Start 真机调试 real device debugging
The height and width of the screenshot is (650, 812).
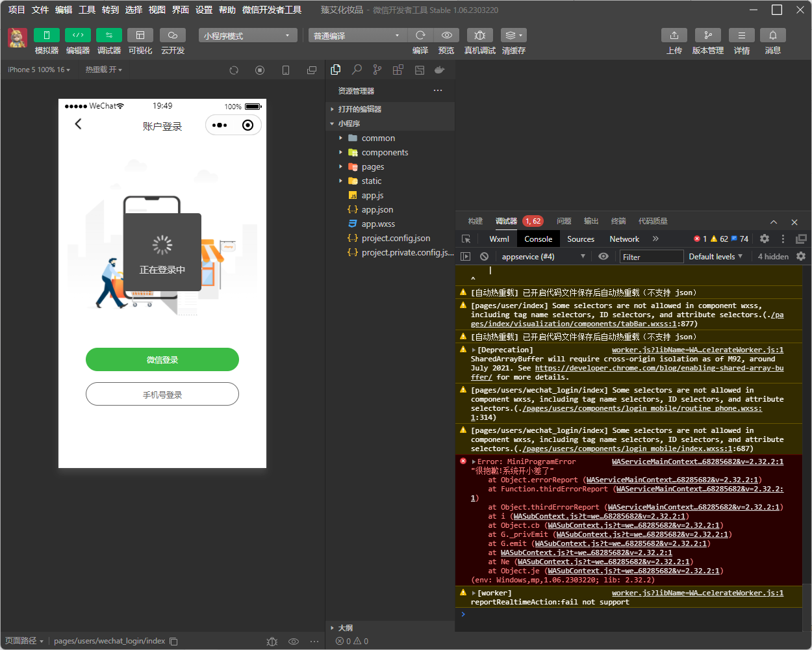pyautogui.click(x=480, y=35)
